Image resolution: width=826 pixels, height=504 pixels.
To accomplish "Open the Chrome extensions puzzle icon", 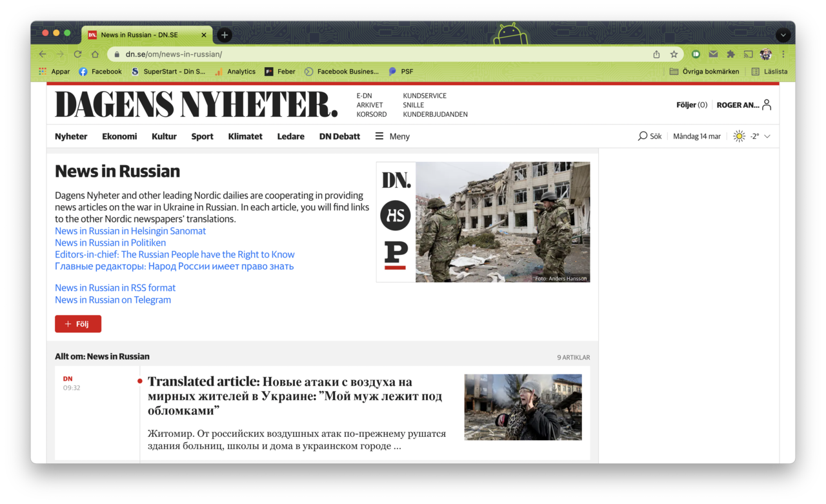I will pos(730,54).
